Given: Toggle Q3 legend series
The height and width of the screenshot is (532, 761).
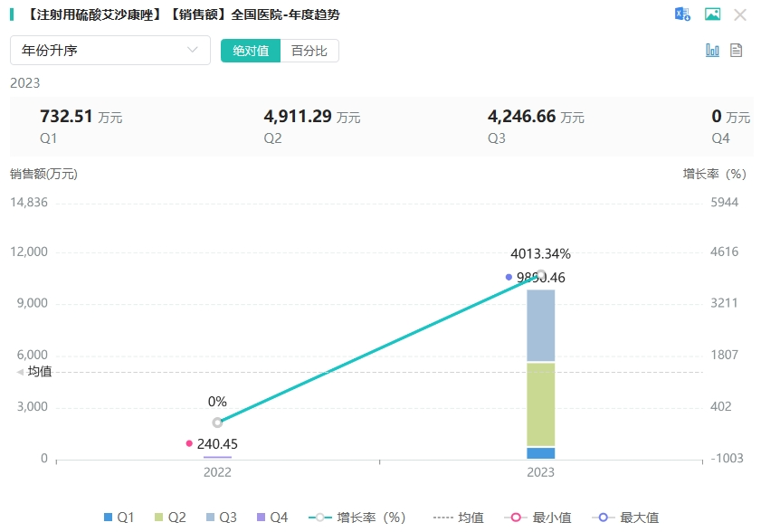Looking at the screenshot, I should click(222, 518).
